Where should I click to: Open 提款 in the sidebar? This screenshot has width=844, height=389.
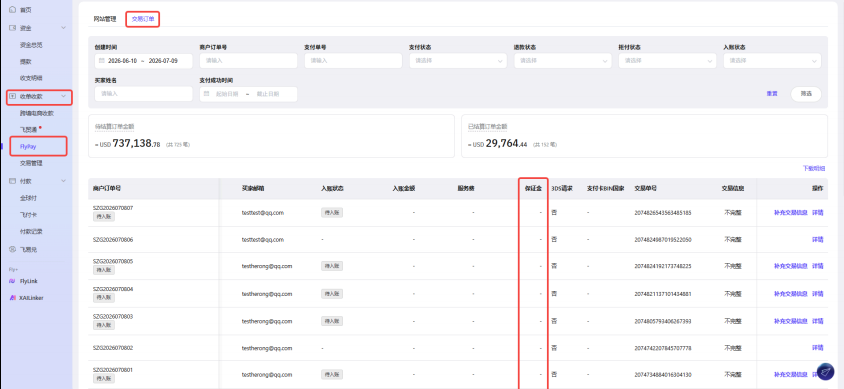[26, 62]
